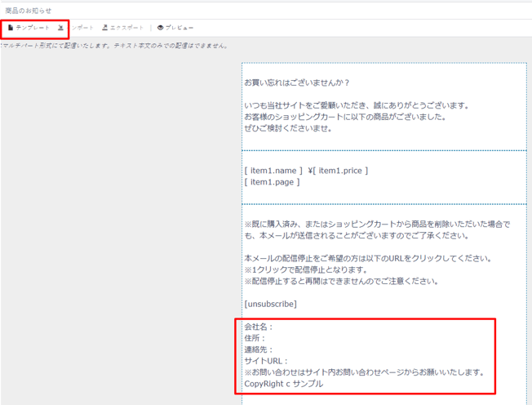Click the '住所：' footer line

(255, 338)
